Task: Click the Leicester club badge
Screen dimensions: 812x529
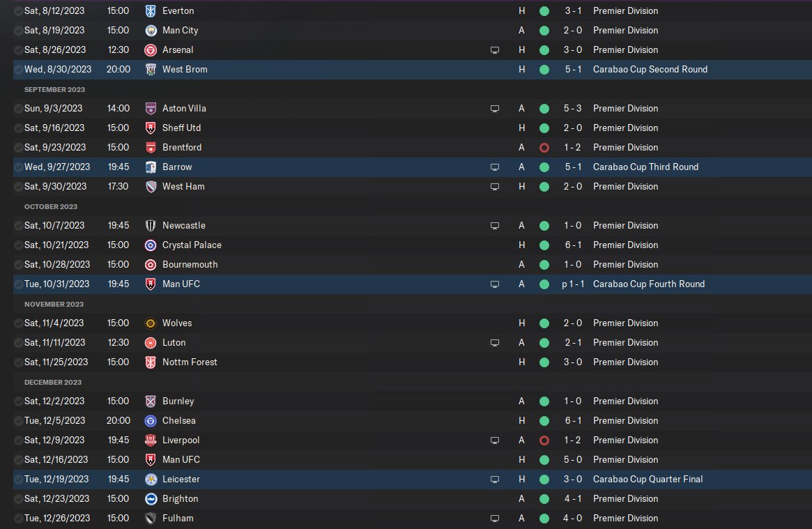Action: (x=151, y=480)
